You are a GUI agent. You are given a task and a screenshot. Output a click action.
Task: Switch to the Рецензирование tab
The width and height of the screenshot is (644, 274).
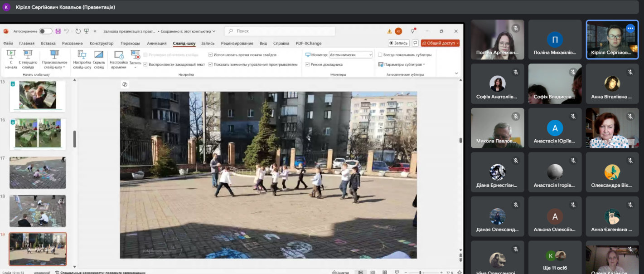coord(237,44)
